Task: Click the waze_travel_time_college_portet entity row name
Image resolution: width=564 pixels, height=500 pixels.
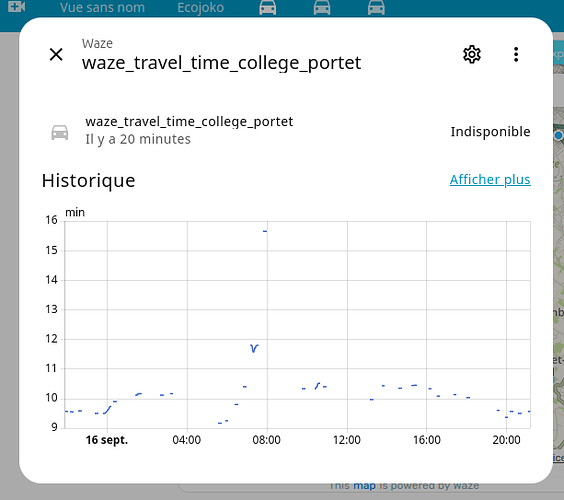Action: click(x=189, y=122)
